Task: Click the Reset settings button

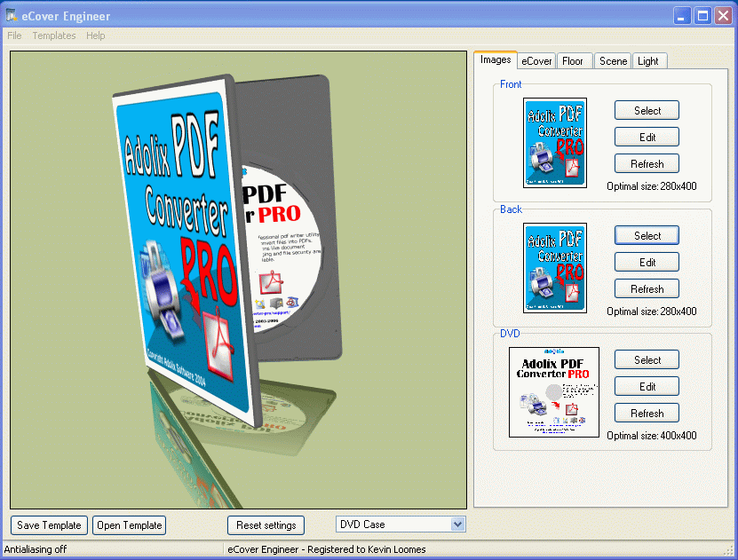Action: (266, 525)
